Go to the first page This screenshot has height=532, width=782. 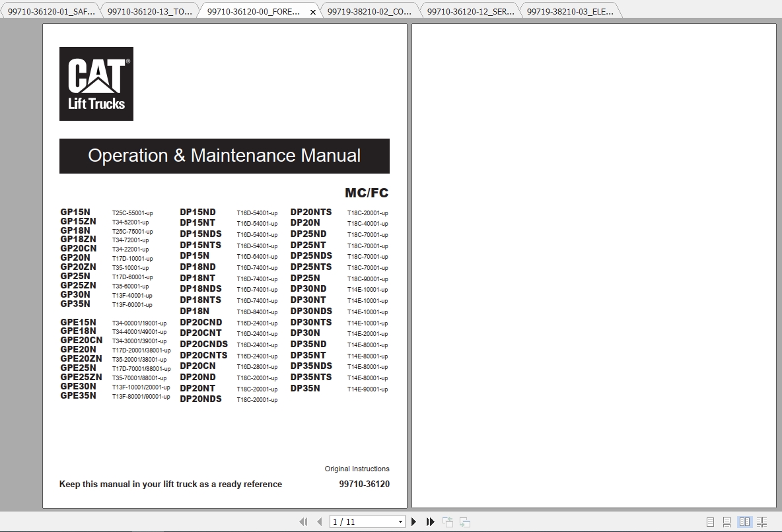coord(303,521)
